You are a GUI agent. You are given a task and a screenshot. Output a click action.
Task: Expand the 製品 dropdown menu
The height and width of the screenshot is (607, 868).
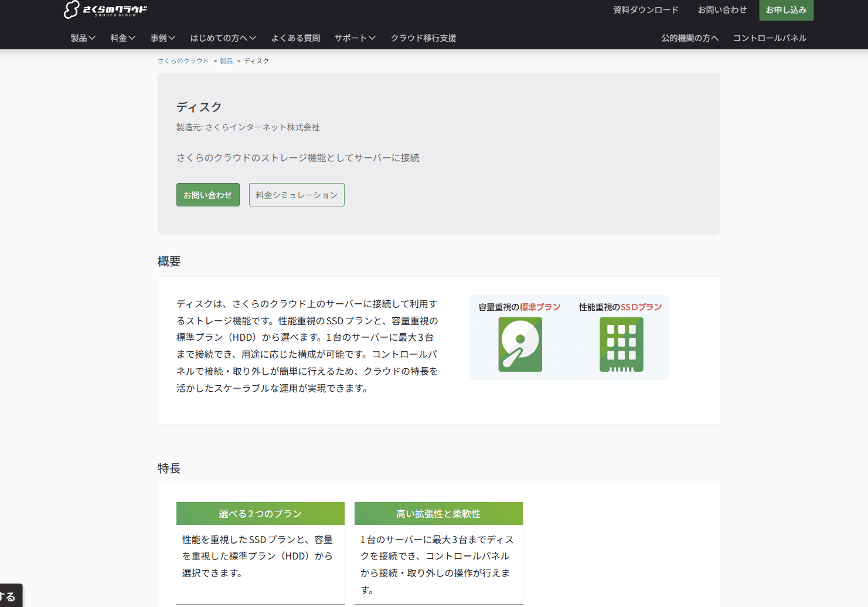point(83,38)
